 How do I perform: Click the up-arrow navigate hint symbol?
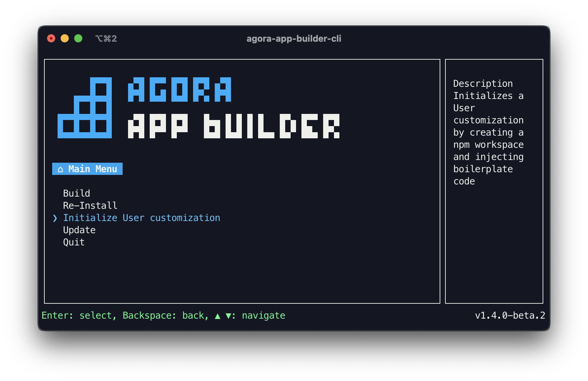point(217,316)
